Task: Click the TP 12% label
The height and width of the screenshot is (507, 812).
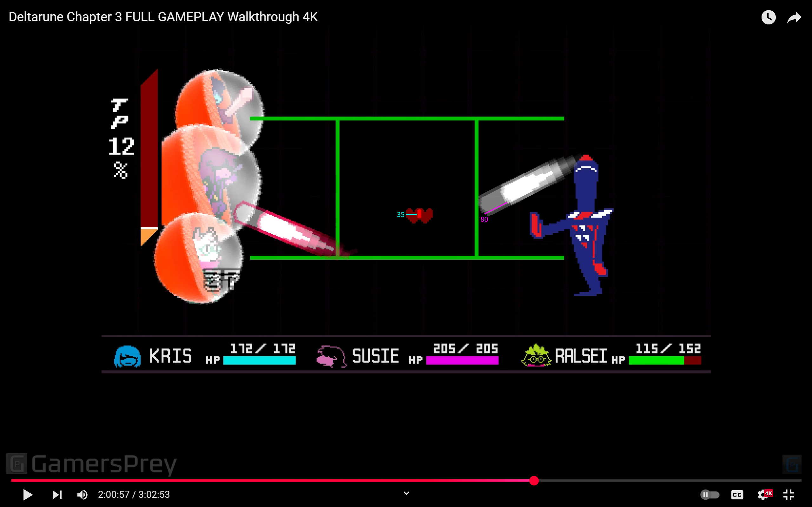Action: [x=121, y=139]
